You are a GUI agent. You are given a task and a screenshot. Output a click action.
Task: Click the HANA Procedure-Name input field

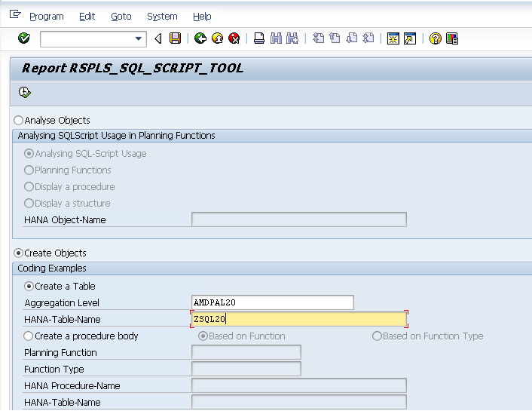coord(299,385)
